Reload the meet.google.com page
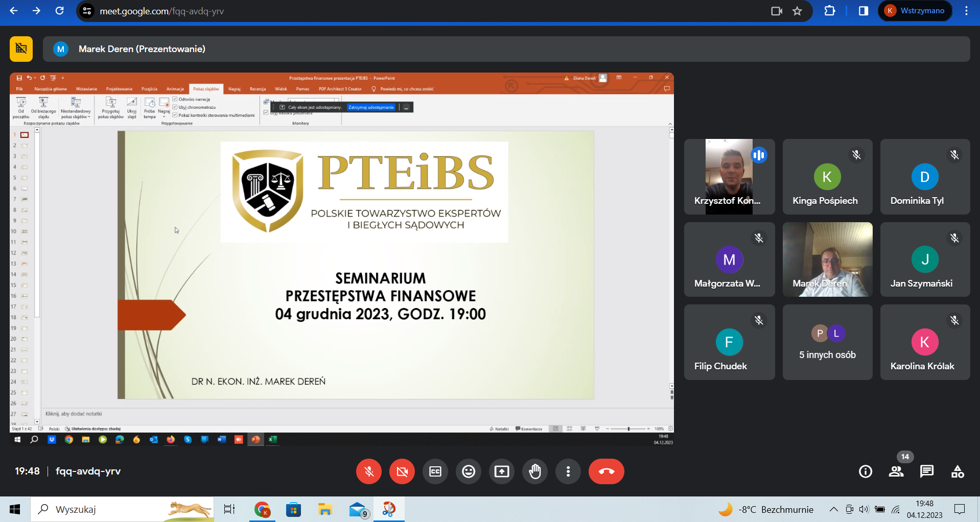This screenshot has width=980, height=522. [x=59, y=11]
